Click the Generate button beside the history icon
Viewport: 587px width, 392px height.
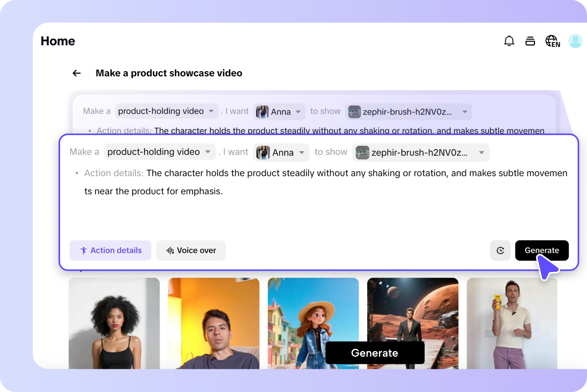(542, 250)
